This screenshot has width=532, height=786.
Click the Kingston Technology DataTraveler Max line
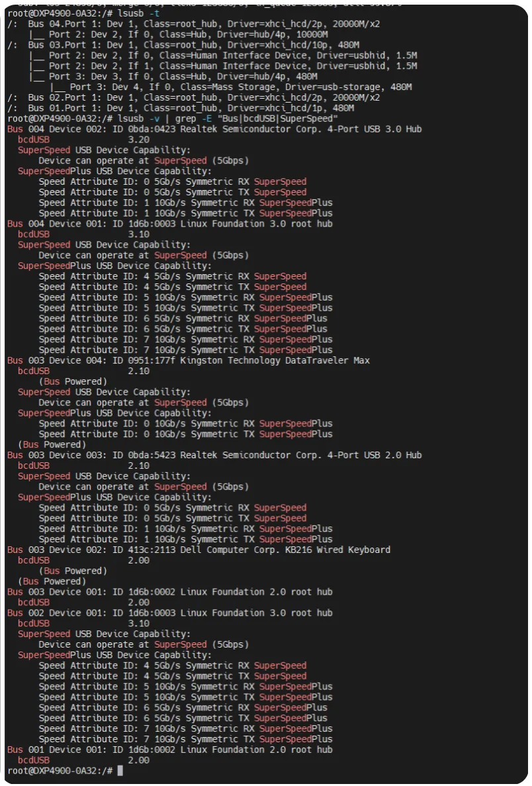(189, 360)
